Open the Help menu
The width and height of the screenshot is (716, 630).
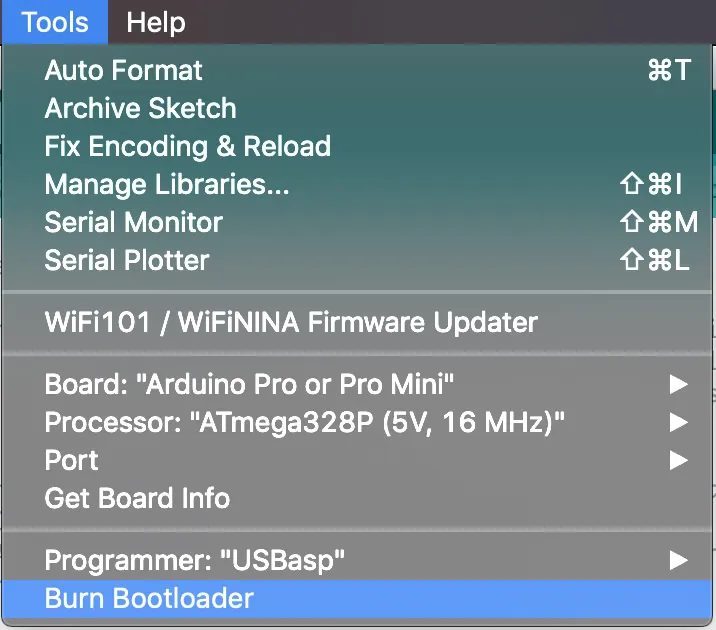click(156, 22)
